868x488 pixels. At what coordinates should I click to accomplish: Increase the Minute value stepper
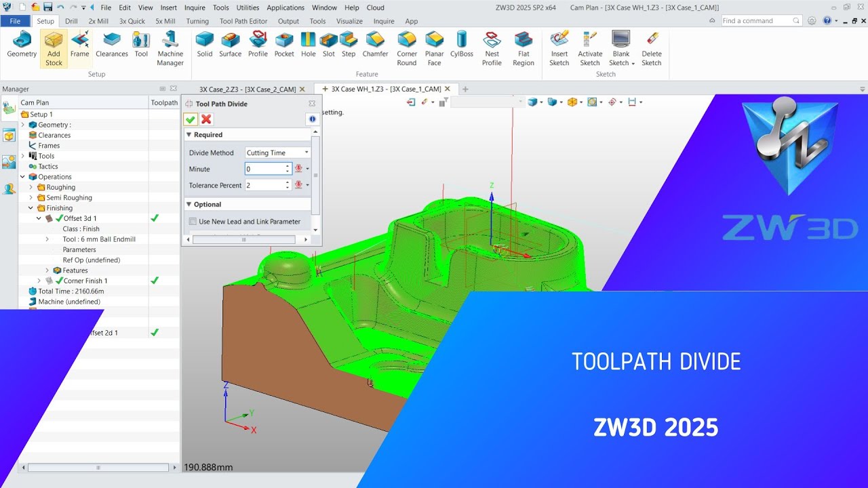288,166
